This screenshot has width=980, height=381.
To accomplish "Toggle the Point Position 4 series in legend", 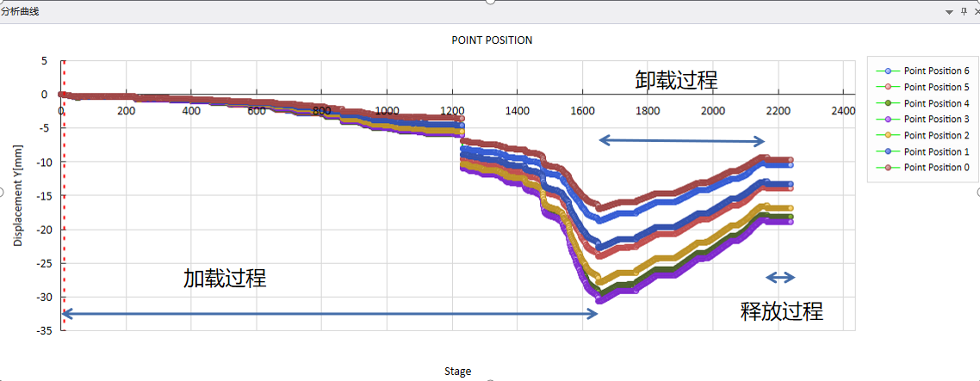I will (935, 103).
